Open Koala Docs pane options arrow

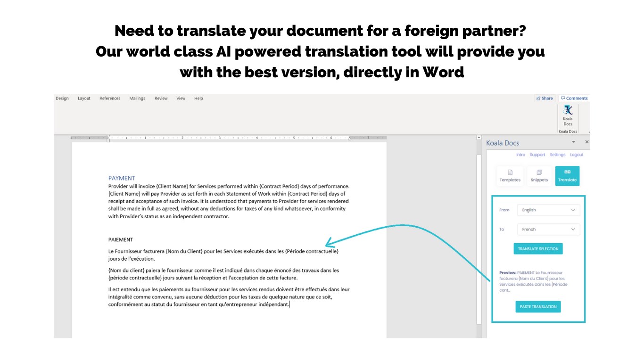pos(574,142)
